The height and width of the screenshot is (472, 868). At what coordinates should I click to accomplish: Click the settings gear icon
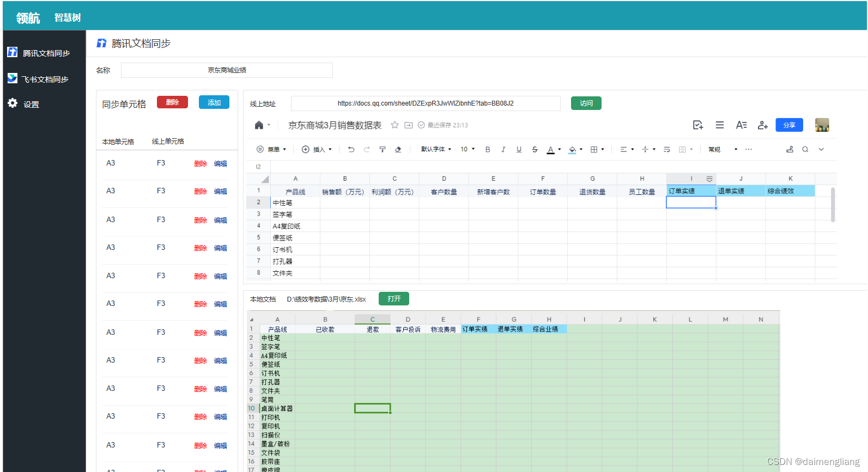pos(12,103)
